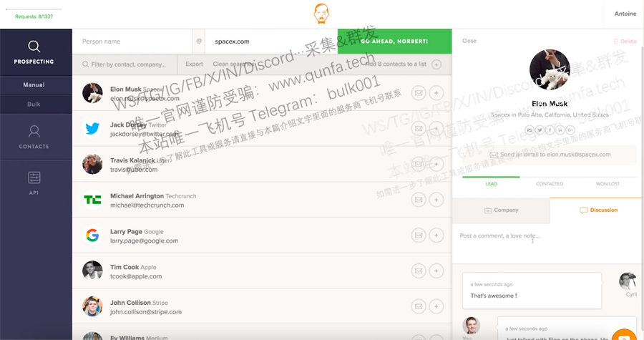Click Tim Cook's avatar in list
Viewport: 644px width, 340px height.
(92, 271)
